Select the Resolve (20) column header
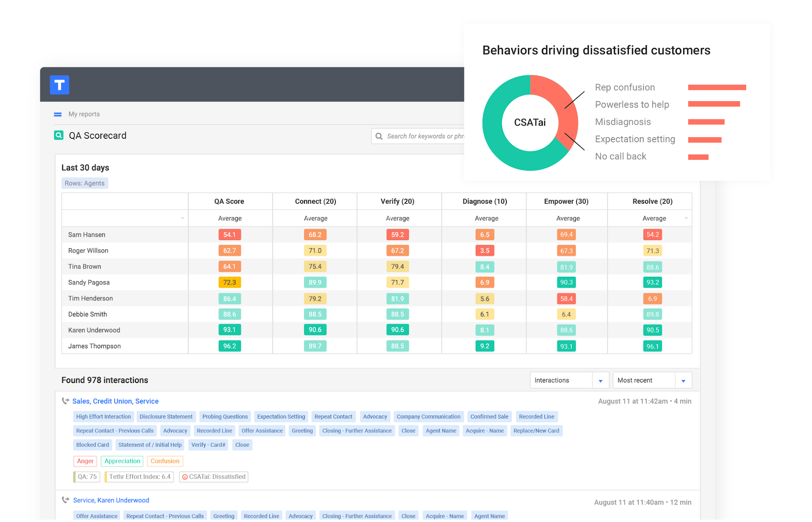 653,202
